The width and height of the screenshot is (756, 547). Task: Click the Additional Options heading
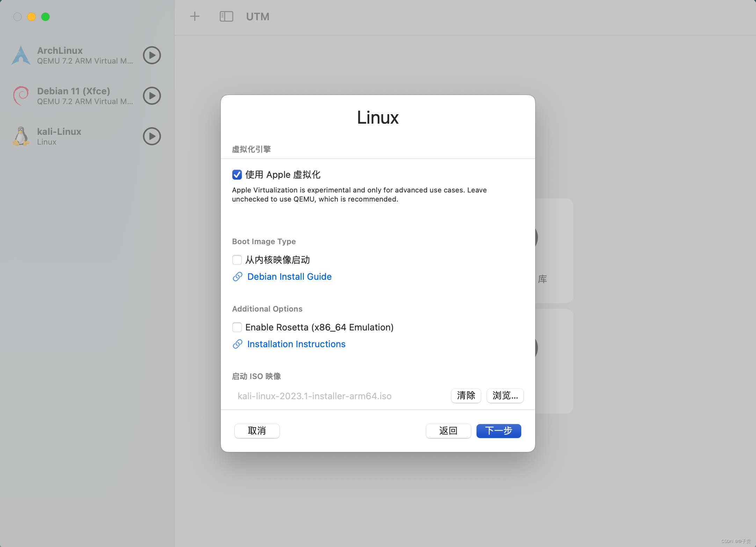tap(267, 309)
